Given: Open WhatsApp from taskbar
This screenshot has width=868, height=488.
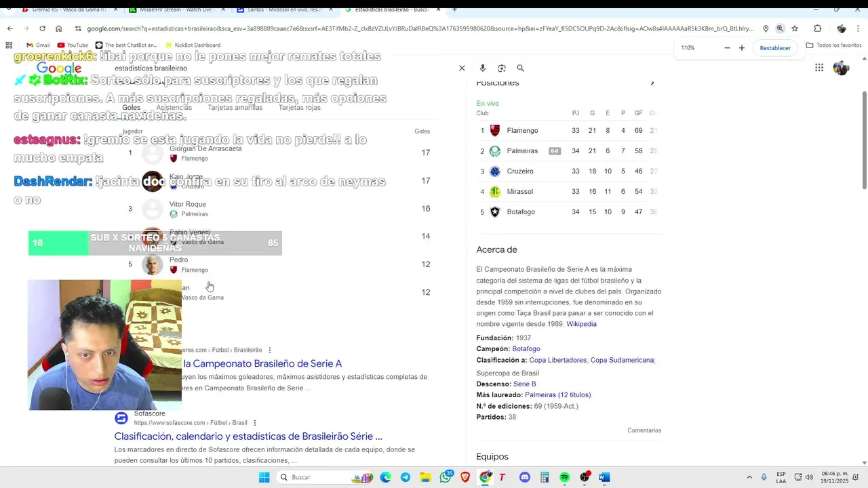Looking at the screenshot, I should pyautogui.click(x=446, y=477).
